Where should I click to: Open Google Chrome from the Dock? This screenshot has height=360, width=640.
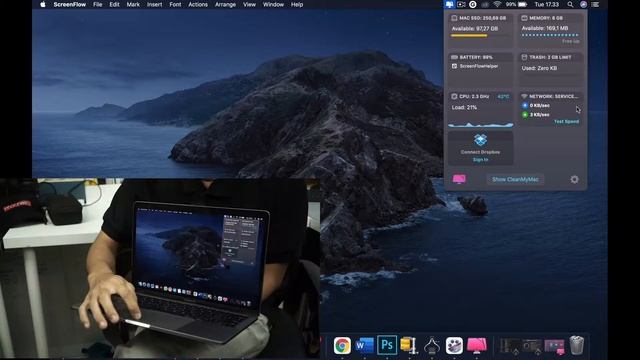click(x=342, y=346)
